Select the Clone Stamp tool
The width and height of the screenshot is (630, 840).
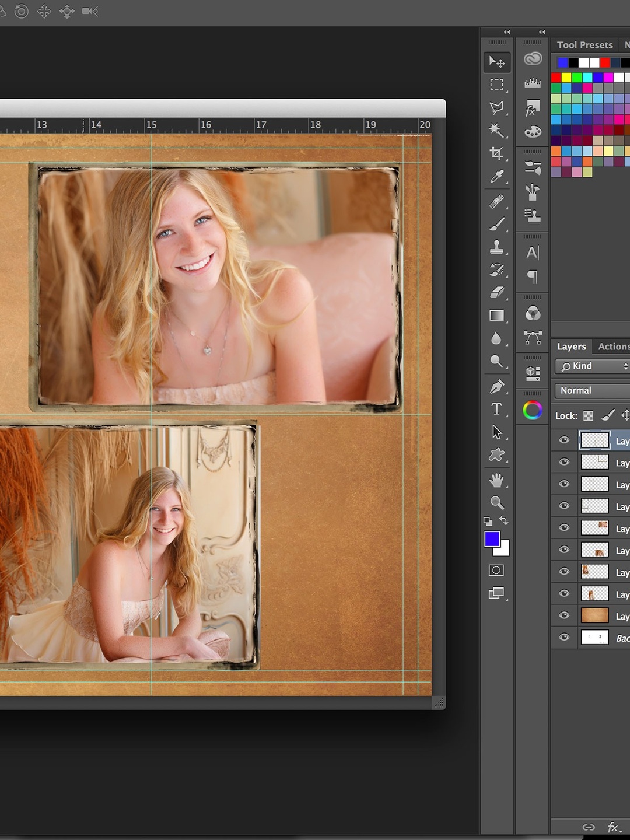pos(497,247)
